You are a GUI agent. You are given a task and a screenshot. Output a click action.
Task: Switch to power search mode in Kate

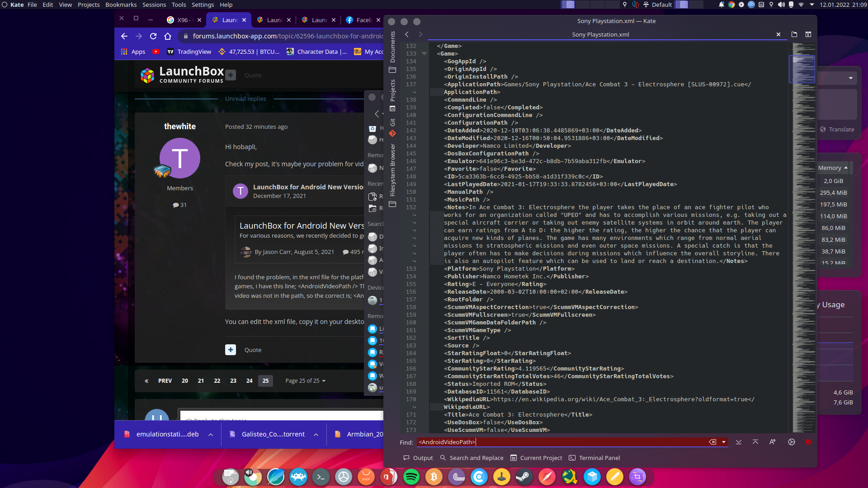click(792, 442)
